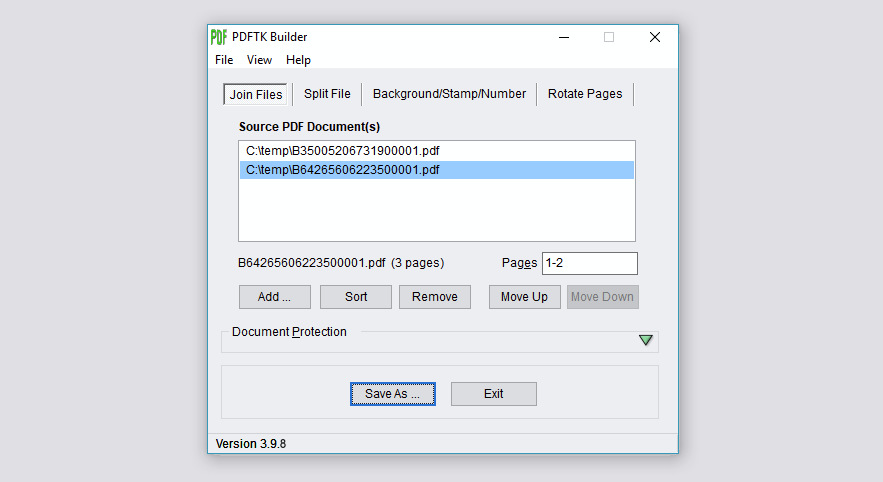
Task: Move the selected file up
Action: tap(524, 297)
